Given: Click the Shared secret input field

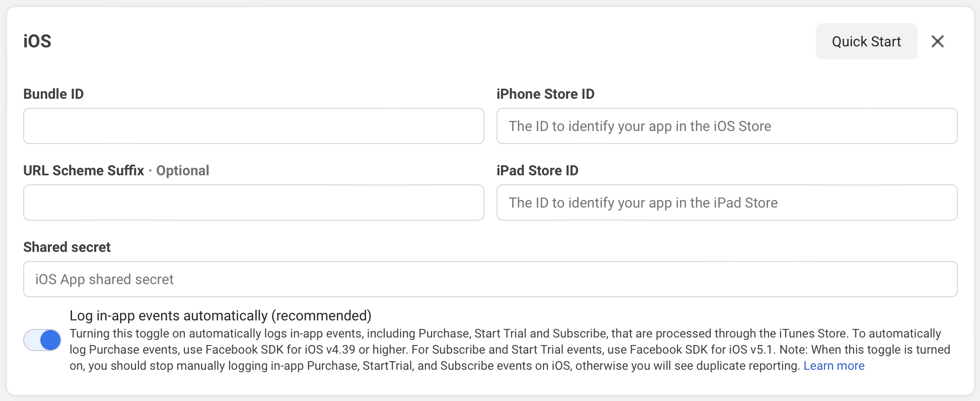Looking at the screenshot, I should pyautogui.click(x=489, y=279).
